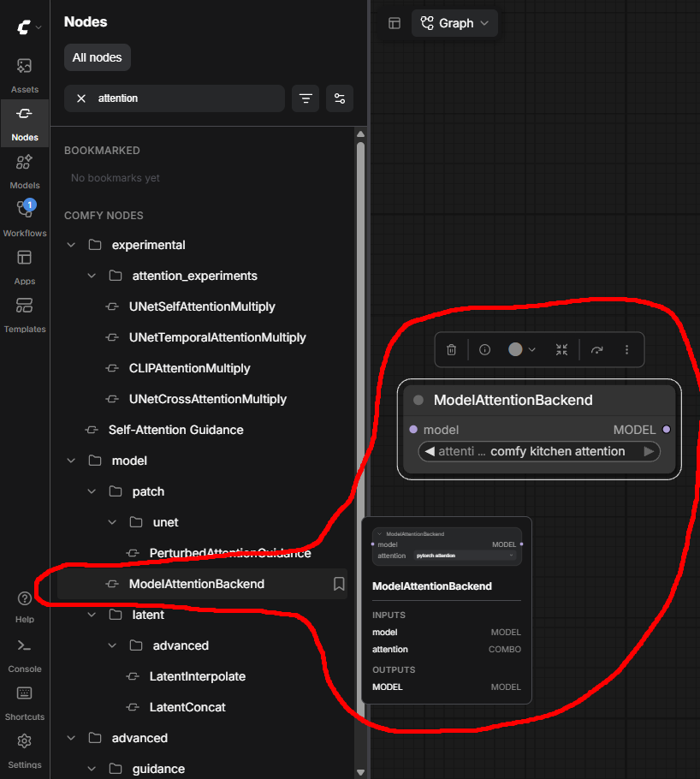This screenshot has width=700, height=779.
Task: Open the Apps sidebar panel
Action: [x=24, y=267]
